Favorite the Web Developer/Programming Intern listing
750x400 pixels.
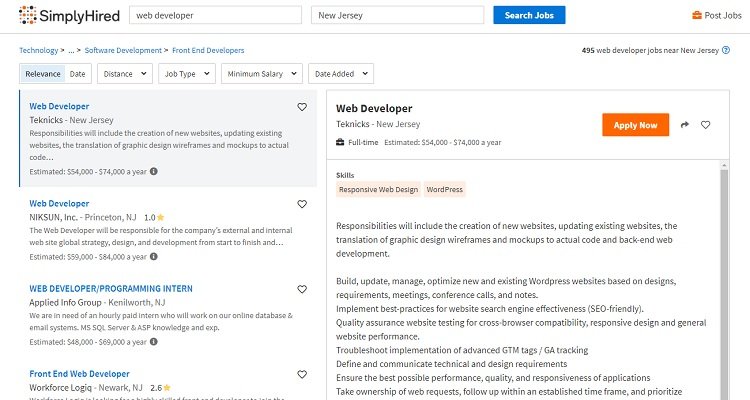coord(302,289)
